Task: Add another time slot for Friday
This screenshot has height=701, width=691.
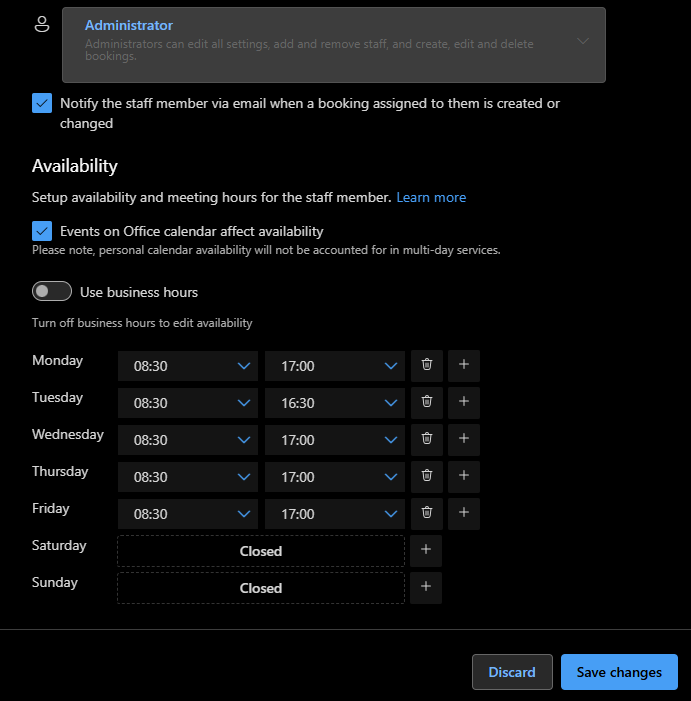Action: (x=464, y=514)
